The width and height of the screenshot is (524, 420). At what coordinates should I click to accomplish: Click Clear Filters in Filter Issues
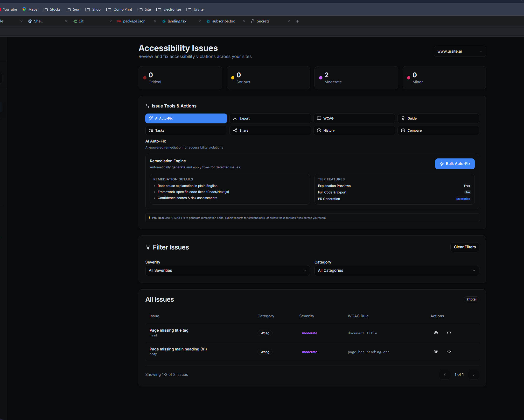pyautogui.click(x=464, y=247)
